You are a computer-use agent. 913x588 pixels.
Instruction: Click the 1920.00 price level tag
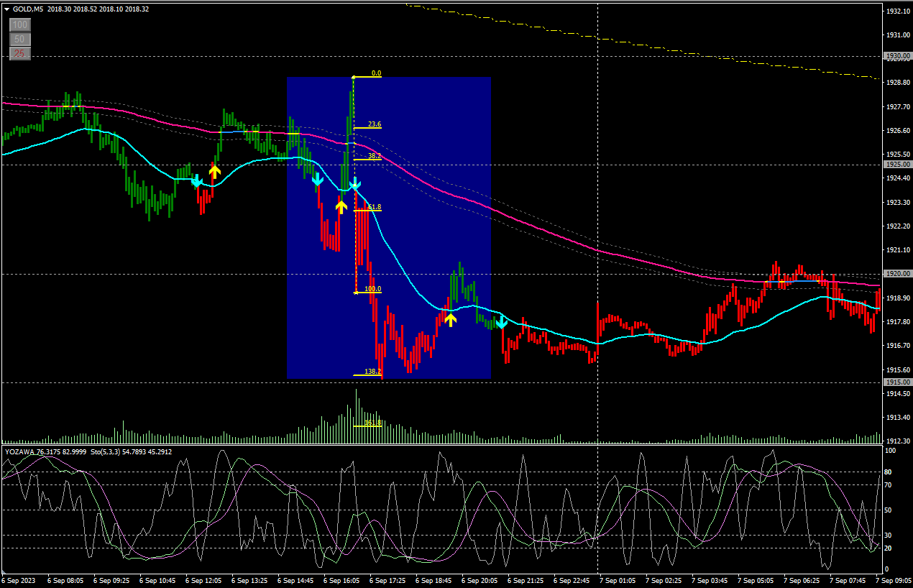click(898, 274)
